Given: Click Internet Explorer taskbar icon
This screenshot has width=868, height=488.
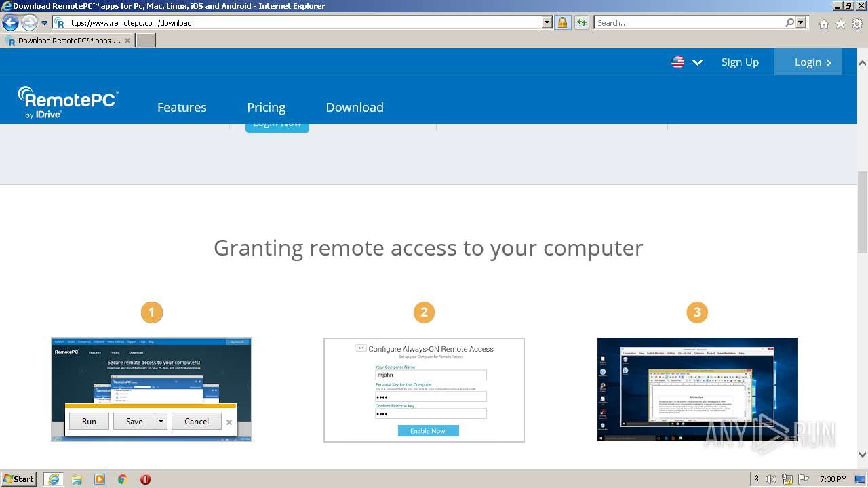Looking at the screenshot, I should point(54,479).
